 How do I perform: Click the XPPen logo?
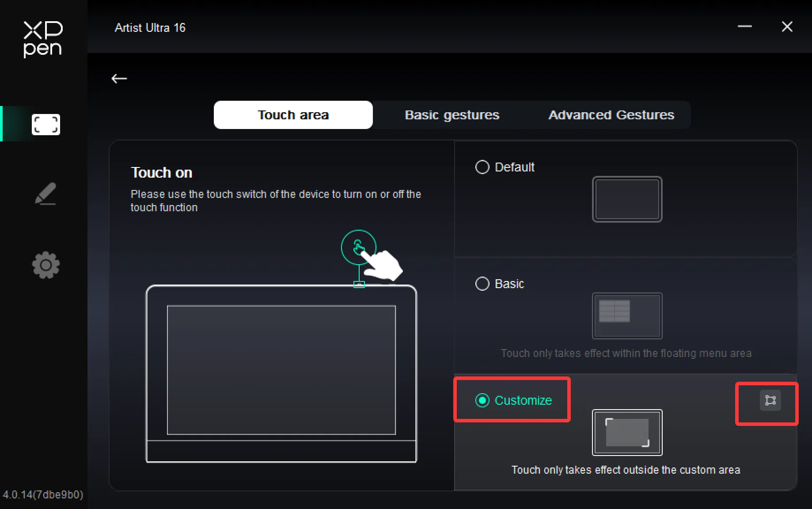click(43, 39)
